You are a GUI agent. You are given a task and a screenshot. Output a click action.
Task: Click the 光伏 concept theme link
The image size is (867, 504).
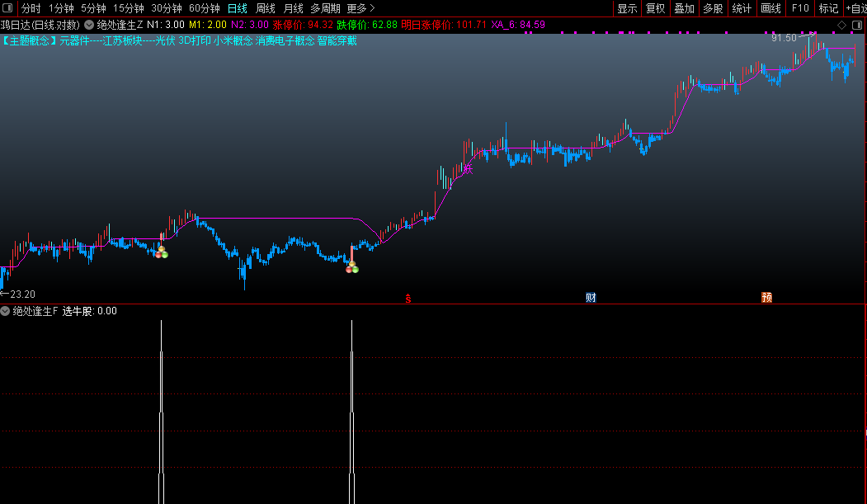click(x=165, y=41)
